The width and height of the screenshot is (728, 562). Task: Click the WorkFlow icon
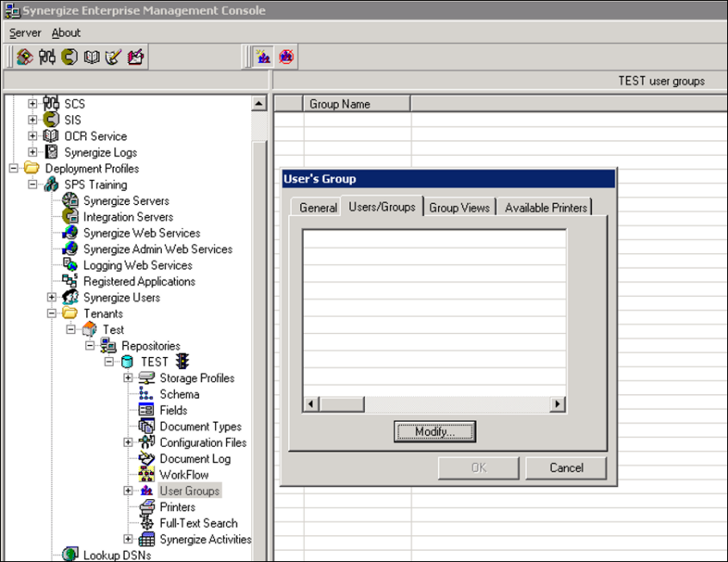146,475
